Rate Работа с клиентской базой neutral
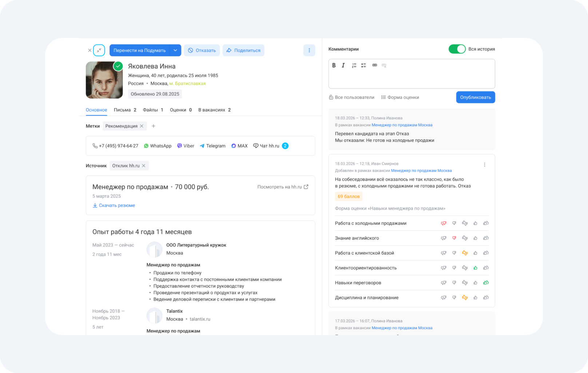This screenshot has height=373, width=588. click(x=465, y=253)
